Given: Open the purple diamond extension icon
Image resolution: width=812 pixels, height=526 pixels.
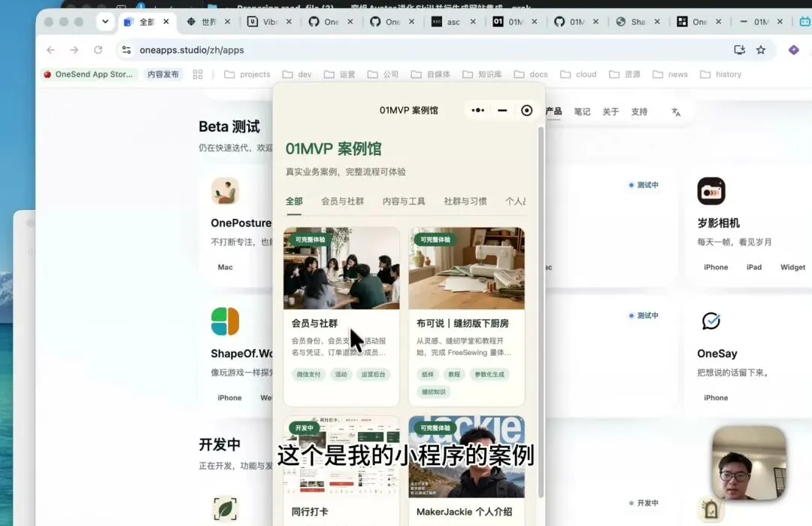Looking at the screenshot, I should click(x=793, y=50).
